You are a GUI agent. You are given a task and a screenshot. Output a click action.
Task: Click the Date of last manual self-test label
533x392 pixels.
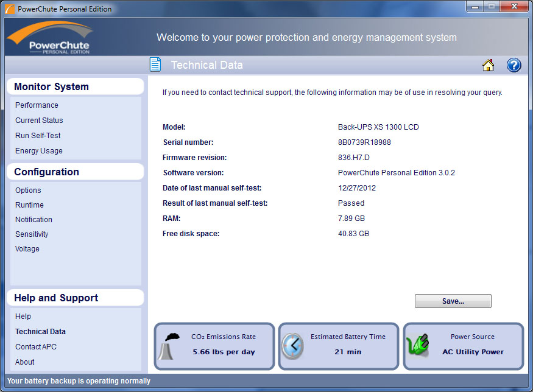[x=212, y=188]
